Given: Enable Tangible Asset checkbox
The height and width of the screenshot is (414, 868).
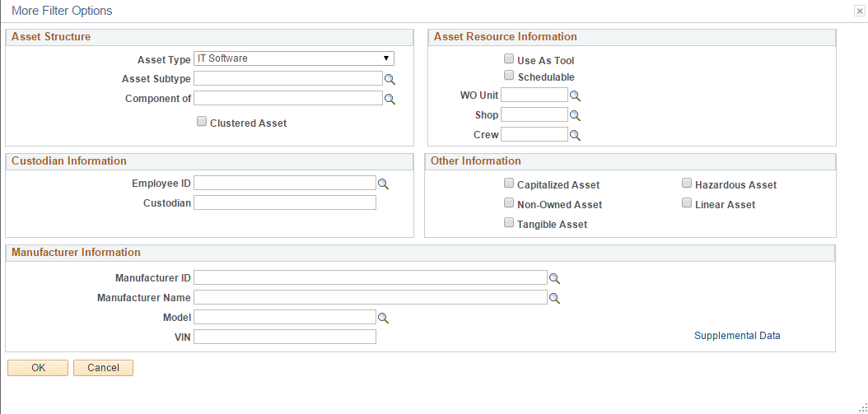Looking at the screenshot, I should pyautogui.click(x=509, y=222).
